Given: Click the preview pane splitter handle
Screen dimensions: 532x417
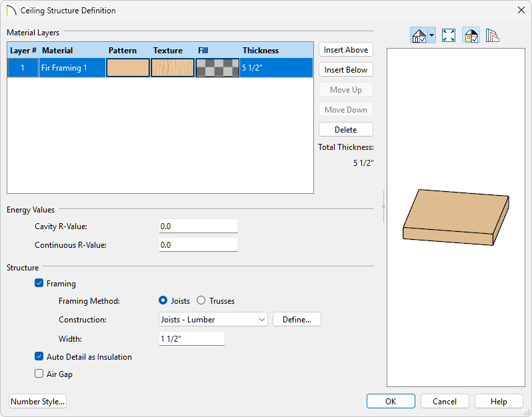Looking at the screenshot, I should pos(383,206).
